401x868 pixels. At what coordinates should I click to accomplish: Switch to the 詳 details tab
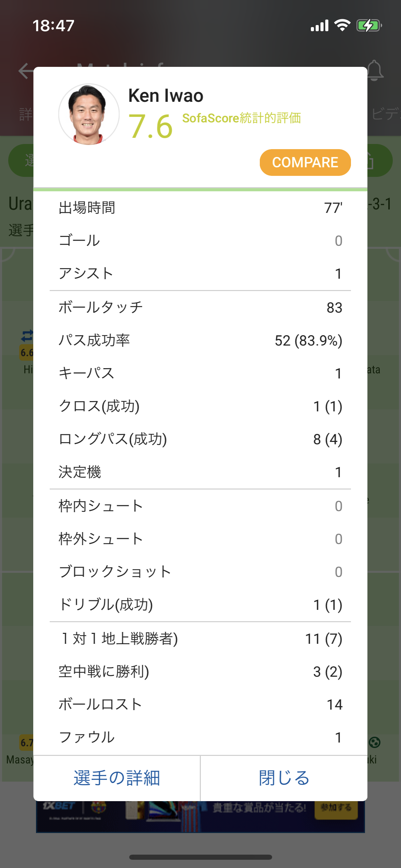26,114
